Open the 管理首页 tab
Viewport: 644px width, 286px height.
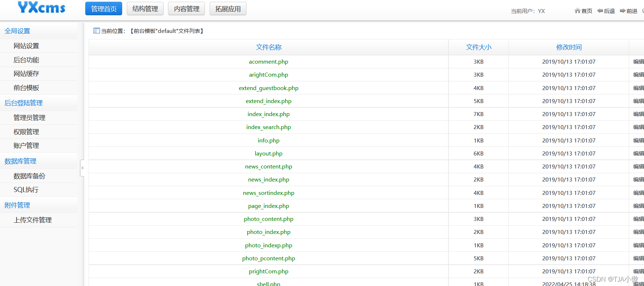coord(104,9)
